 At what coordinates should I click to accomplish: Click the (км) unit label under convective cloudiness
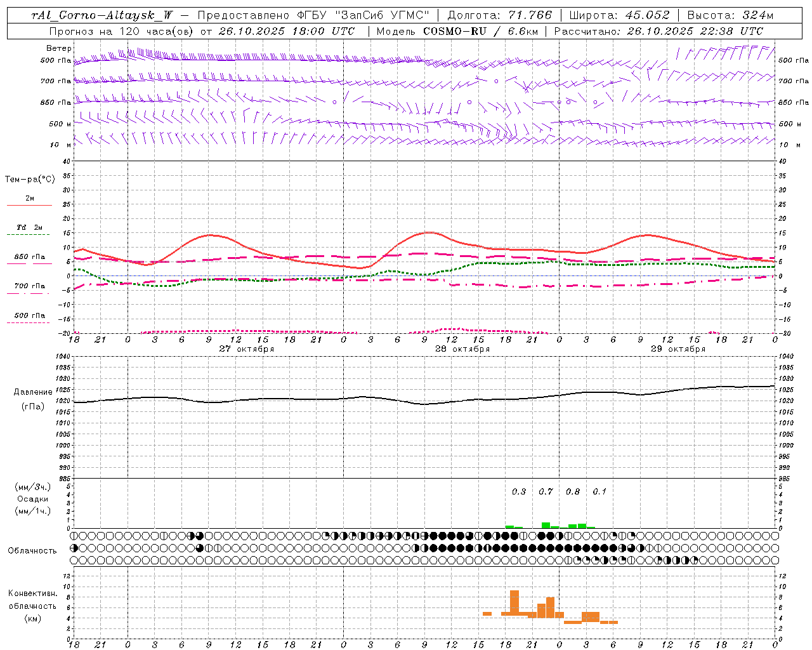32,618
